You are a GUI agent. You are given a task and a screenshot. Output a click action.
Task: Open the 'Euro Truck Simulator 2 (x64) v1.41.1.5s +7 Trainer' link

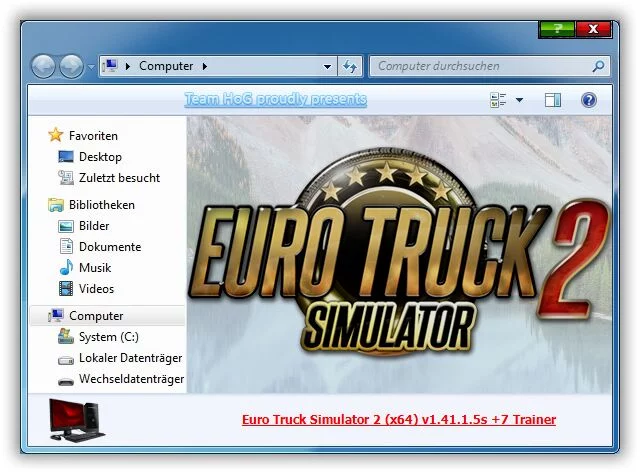point(399,419)
